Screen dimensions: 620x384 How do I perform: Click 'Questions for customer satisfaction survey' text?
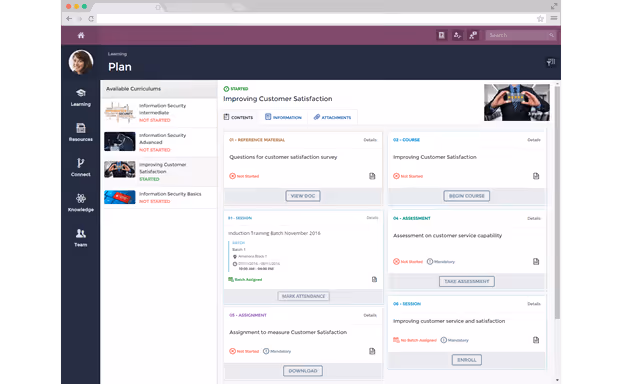point(283,157)
